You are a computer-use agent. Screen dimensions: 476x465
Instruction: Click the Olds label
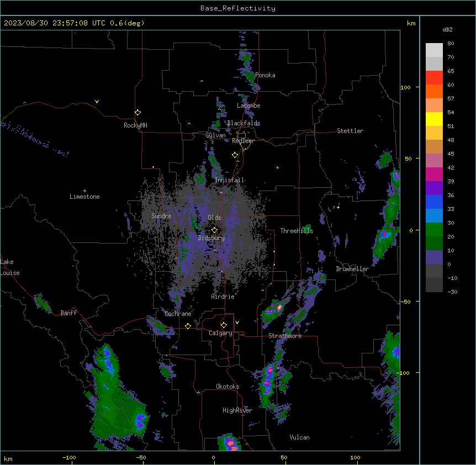point(214,218)
